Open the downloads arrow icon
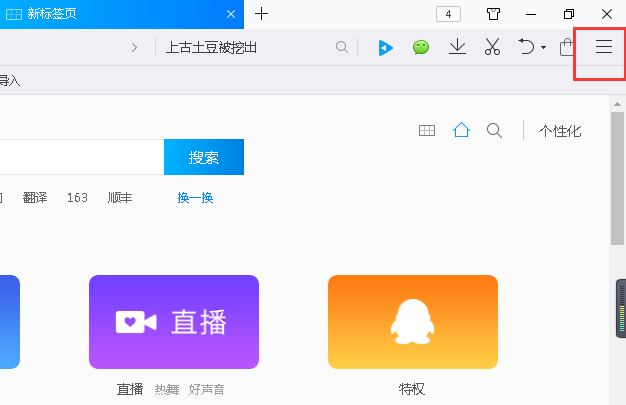The height and width of the screenshot is (405, 626). (457, 47)
